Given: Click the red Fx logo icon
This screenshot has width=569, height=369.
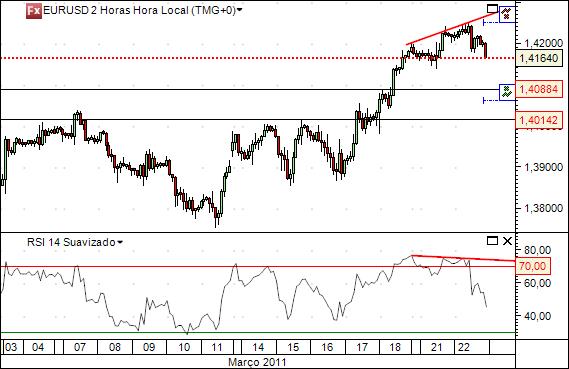Looking at the screenshot, I should 34,11.
